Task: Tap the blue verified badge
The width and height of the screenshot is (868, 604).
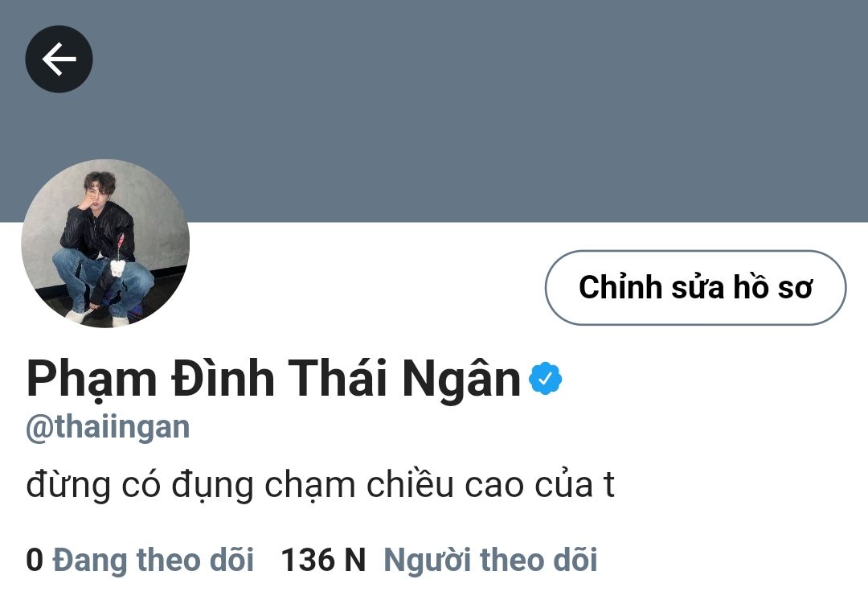Action: (545, 378)
